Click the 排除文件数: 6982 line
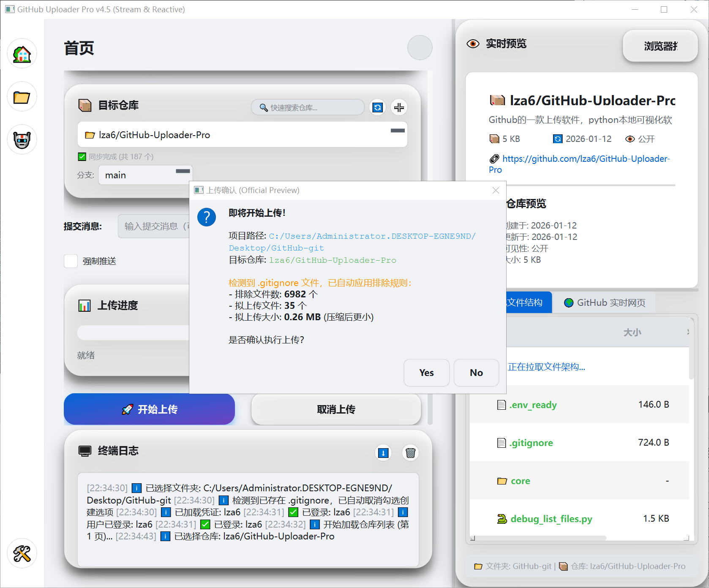 click(273, 294)
